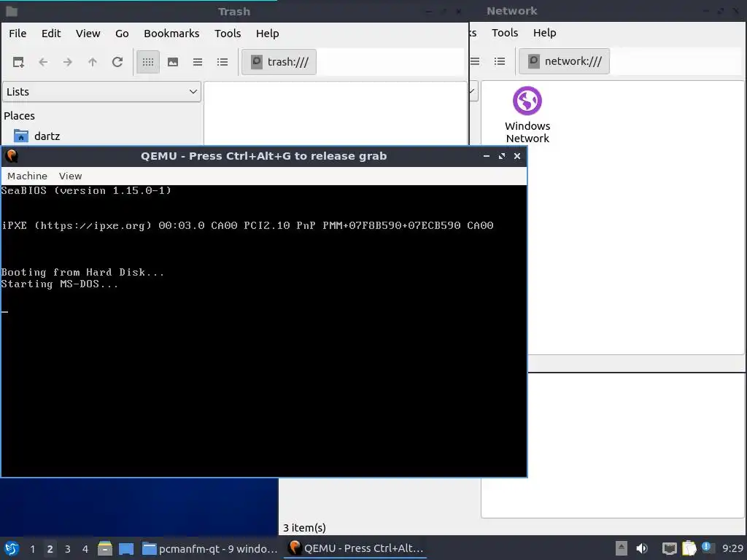Image resolution: width=747 pixels, height=560 pixels.
Task: Minimize the QEMU window
Action: click(x=487, y=156)
